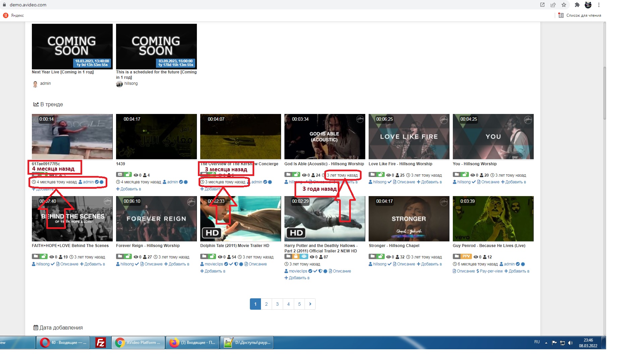Click green unlock icon under Stronger video
Screen dimensions: 644x362
point(380,256)
